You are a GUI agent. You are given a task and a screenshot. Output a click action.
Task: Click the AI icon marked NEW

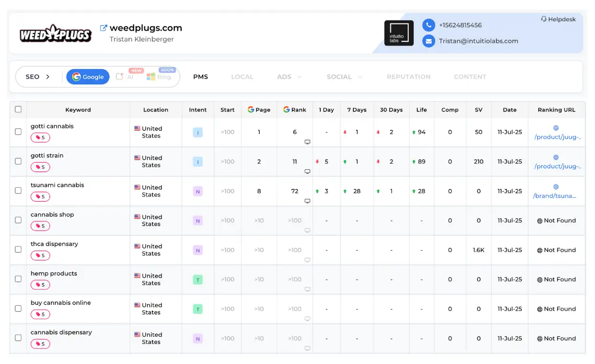point(119,77)
